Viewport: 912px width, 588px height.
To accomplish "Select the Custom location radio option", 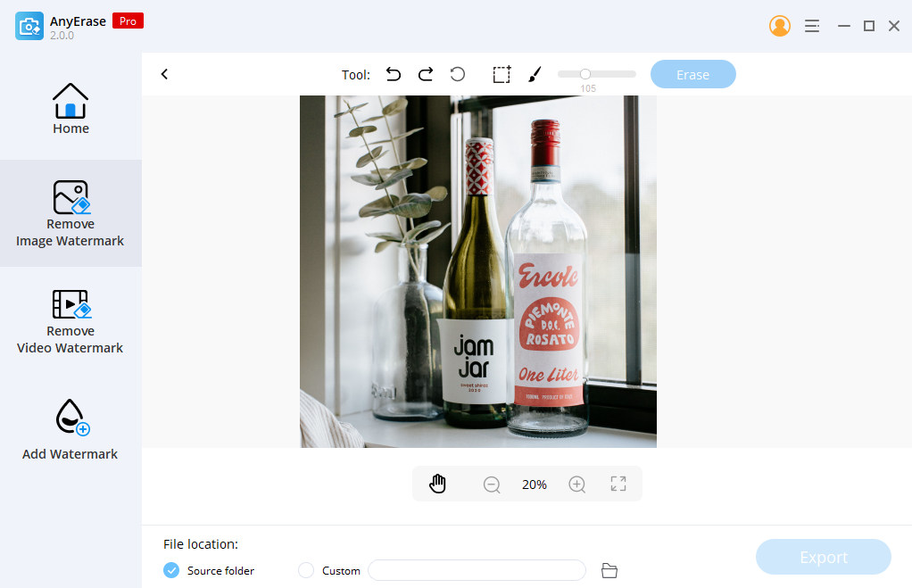I will [306, 570].
